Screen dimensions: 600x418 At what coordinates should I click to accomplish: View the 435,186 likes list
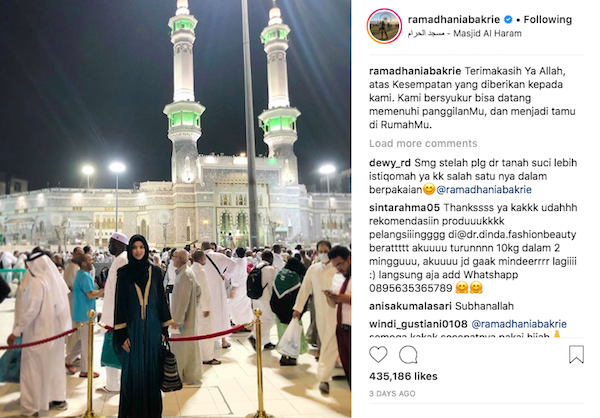(403, 376)
